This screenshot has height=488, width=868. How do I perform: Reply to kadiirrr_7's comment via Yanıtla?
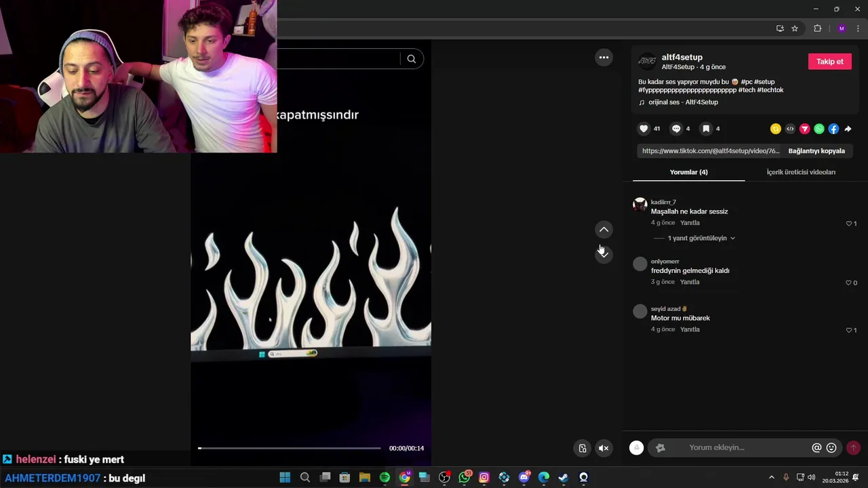690,223
